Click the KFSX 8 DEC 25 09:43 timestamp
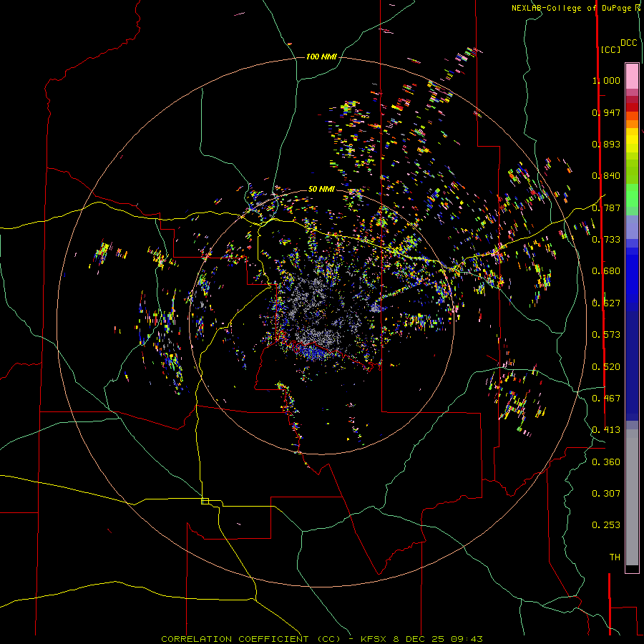This screenshot has height=644, width=644. 421,639
